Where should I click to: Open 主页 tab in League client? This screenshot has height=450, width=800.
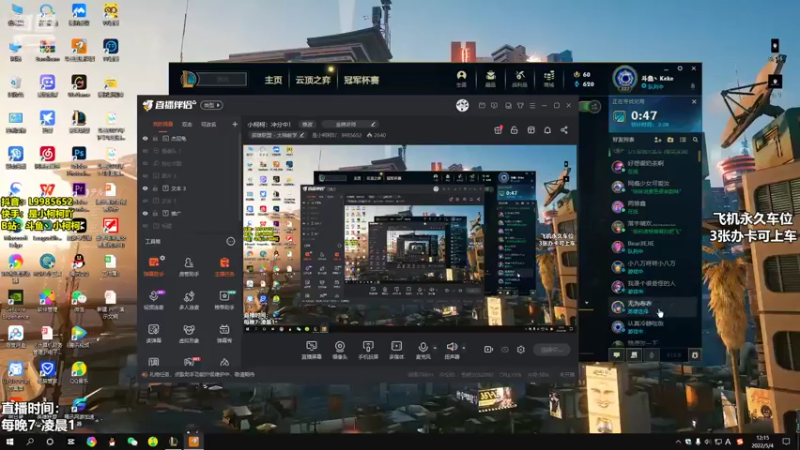point(273,80)
